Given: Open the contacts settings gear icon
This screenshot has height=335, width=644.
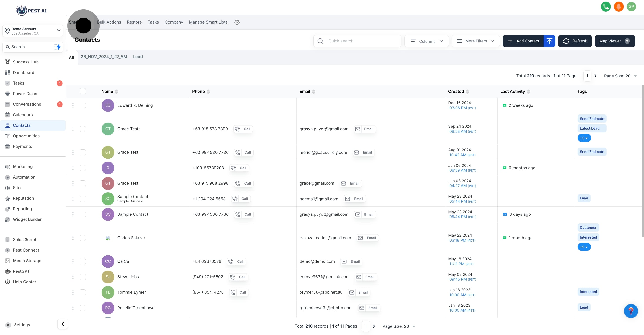Looking at the screenshot, I should coord(237,22).
